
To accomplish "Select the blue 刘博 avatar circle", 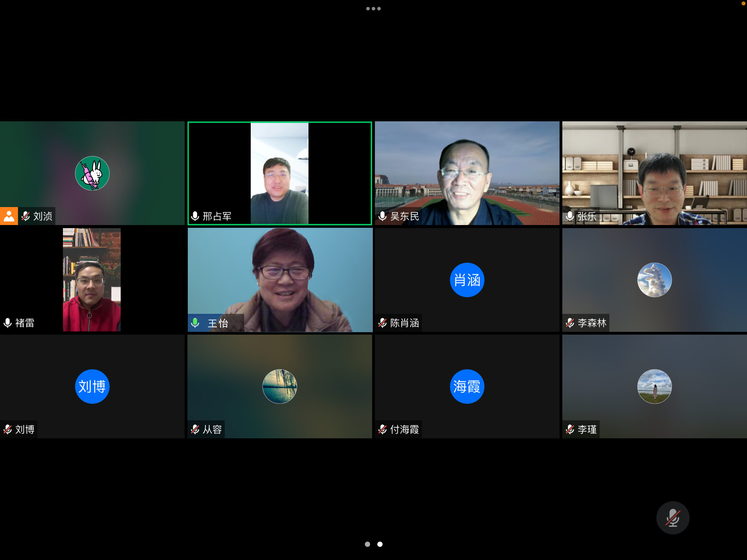I will click(x=92, y=386).
